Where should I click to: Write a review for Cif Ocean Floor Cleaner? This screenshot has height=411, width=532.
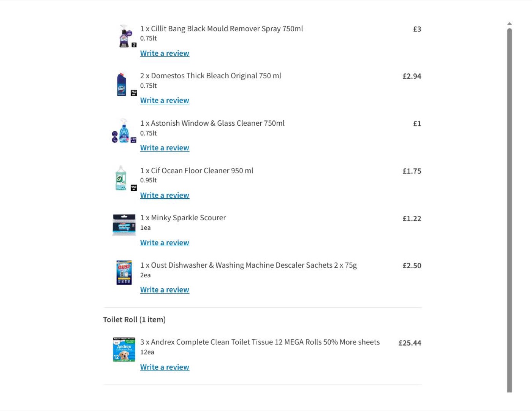pos(165,195)
